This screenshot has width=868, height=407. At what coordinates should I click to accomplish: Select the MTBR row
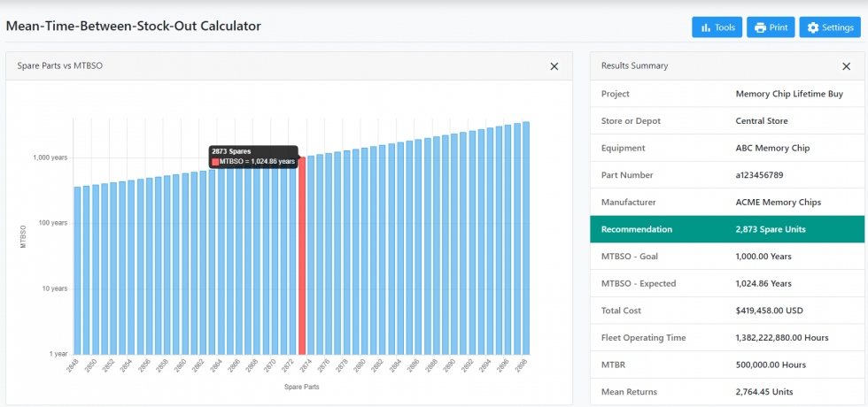pyautogui.click(x=726, y=365)
